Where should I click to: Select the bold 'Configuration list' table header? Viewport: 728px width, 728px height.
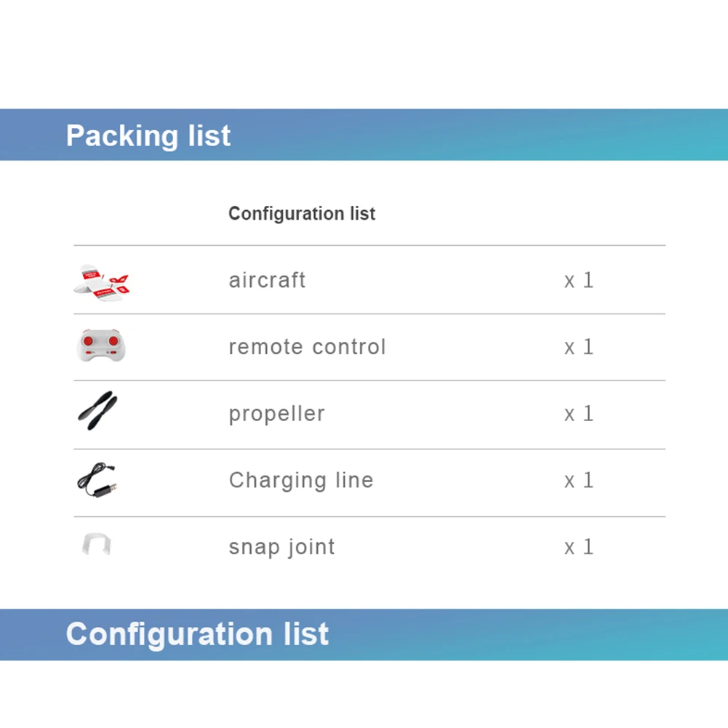click(302, 214)
